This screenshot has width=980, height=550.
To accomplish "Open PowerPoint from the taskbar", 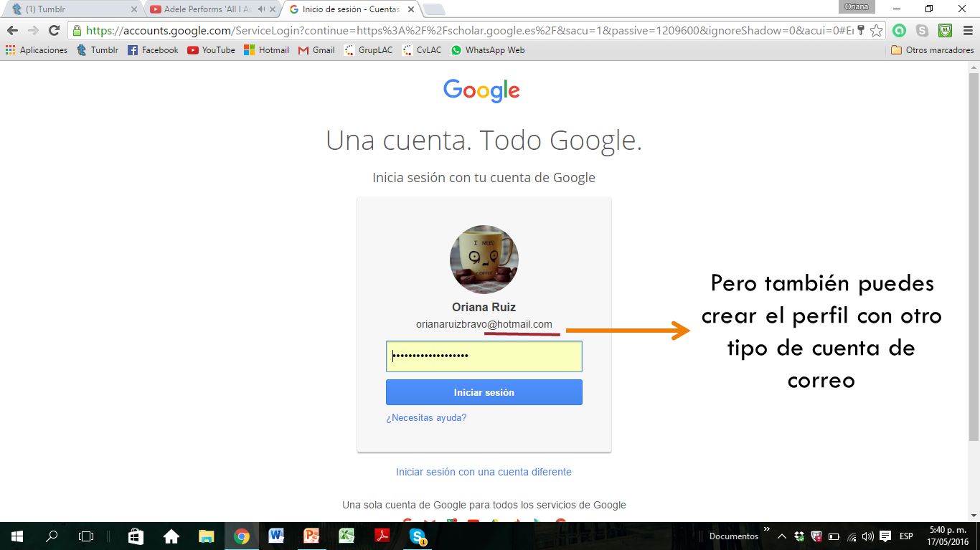I will [311, 536].
